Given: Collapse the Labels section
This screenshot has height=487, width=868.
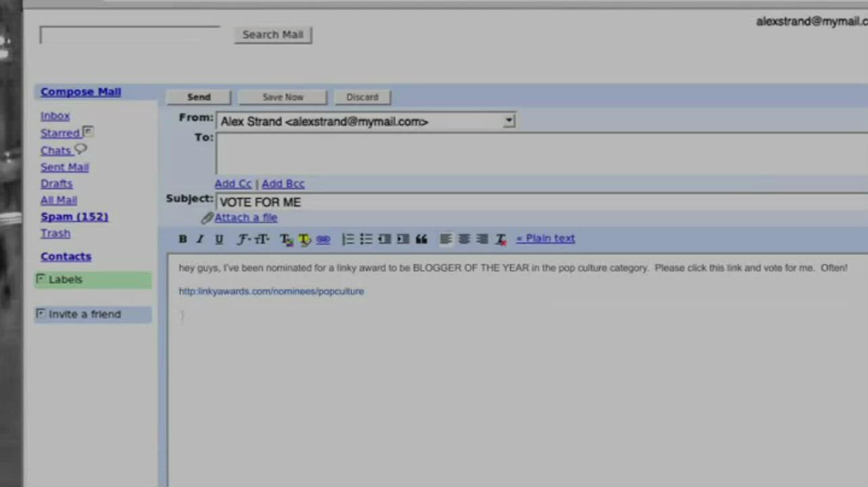Looking at the screenshot, I should coord(41,279).
